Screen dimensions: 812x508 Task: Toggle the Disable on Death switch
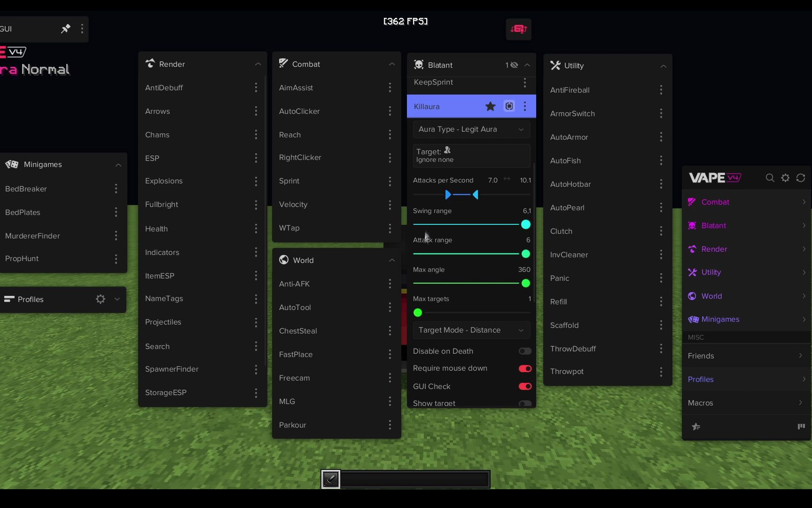pos(525,351)
